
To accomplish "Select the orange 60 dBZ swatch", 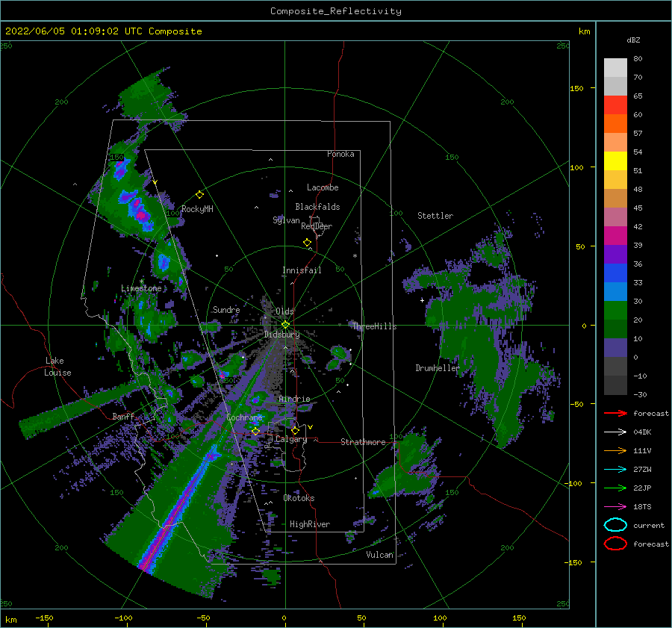I will tap(615, 123).
